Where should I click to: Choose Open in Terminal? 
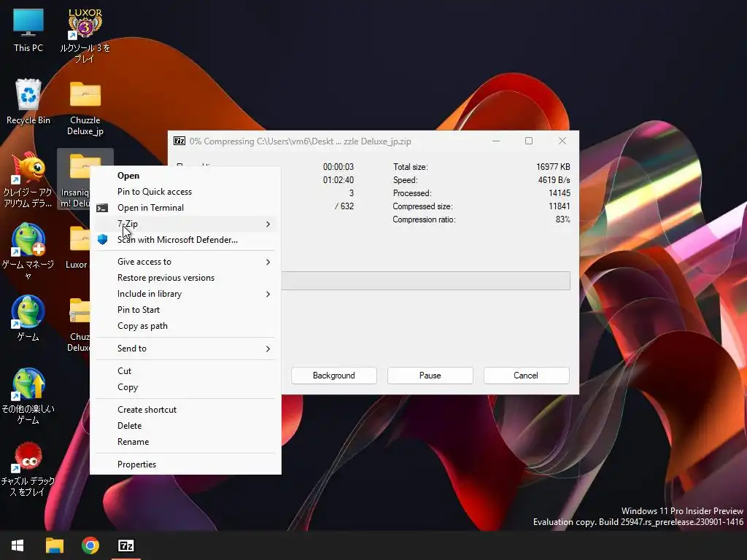185,208
